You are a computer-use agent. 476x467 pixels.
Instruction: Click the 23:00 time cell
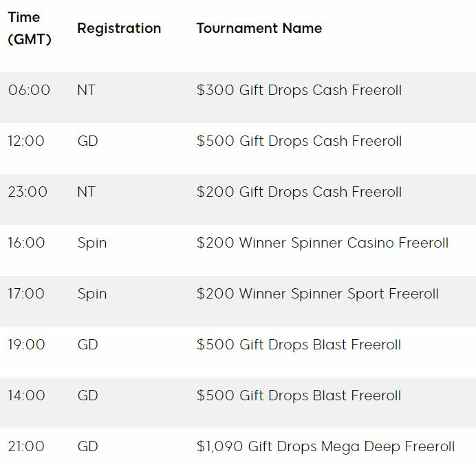[28, 192]
